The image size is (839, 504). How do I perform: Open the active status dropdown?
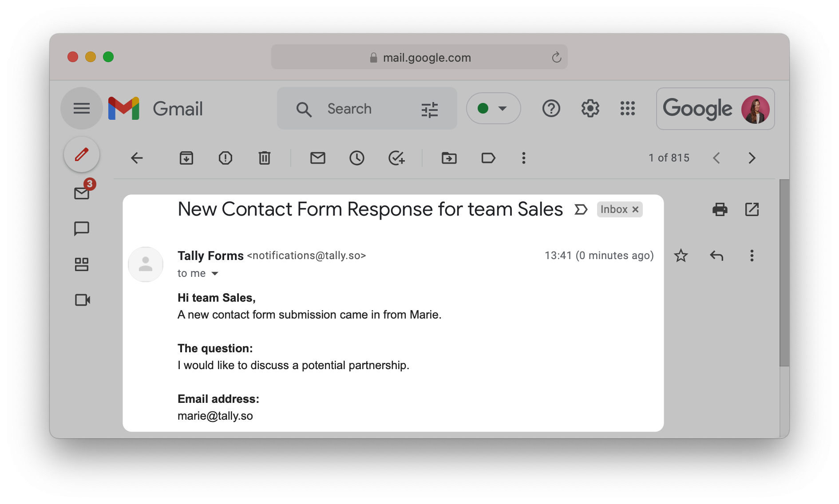(493, 108)
